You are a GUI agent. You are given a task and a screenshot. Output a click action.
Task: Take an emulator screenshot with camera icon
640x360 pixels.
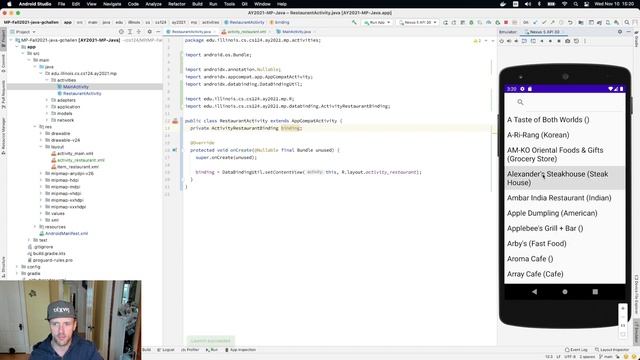567,41
